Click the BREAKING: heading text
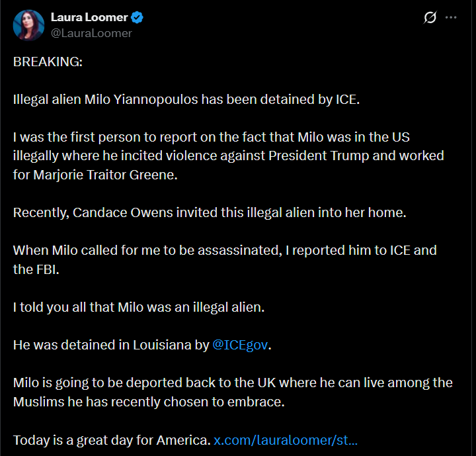 [48, 62]
